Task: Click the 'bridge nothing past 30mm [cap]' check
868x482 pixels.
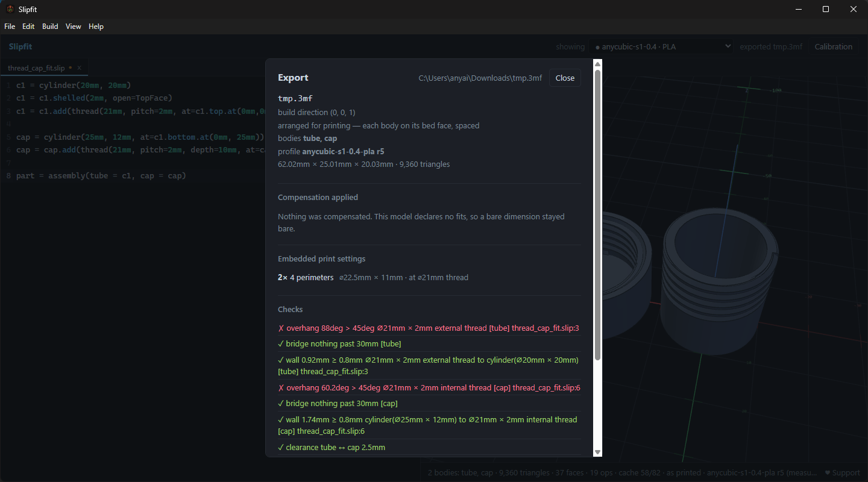Action: click(x=338, y=404)
